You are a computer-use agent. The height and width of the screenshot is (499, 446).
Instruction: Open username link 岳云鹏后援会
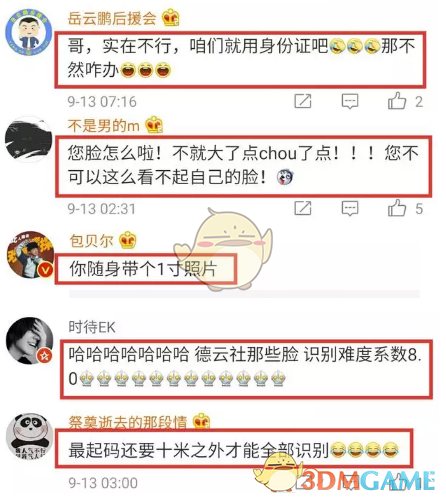pos(112,18)
